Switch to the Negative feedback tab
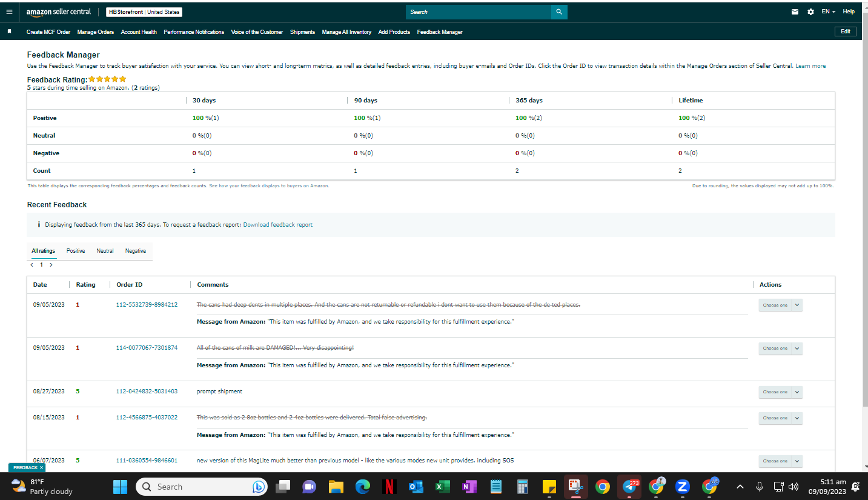Viewport: 868px width, 500px height. pyautogui.click(x=136, y=251)
